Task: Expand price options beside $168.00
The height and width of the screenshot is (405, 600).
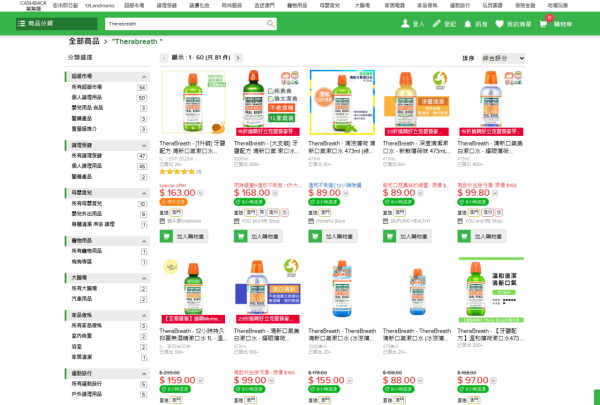Action: click(x=275, y=193)
